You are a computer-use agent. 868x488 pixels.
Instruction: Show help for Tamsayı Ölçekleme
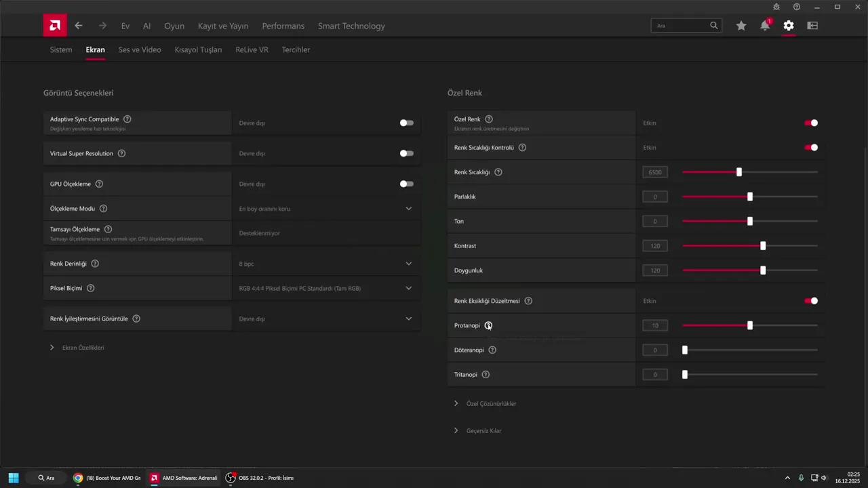coord(108,229)
